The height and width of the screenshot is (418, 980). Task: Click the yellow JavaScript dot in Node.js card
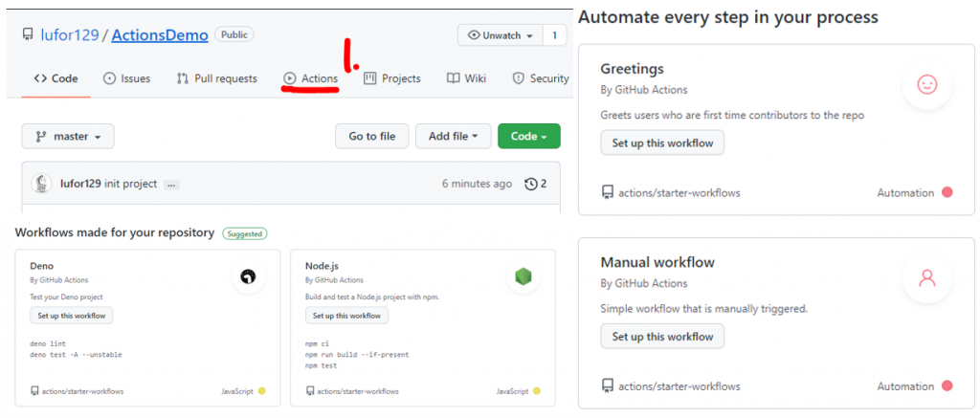coord(537,392)
